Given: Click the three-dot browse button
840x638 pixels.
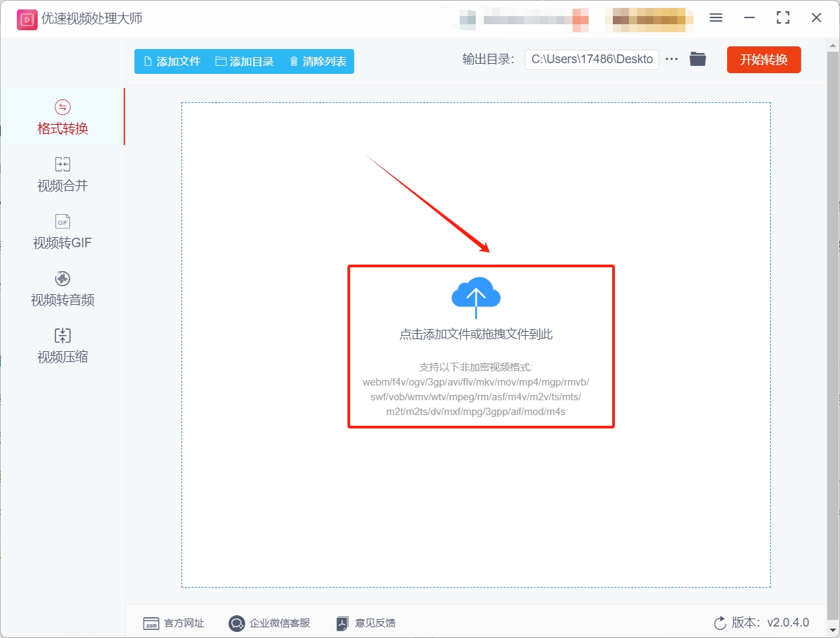Looking at the screenshot, I should click(x=671, y=59).
